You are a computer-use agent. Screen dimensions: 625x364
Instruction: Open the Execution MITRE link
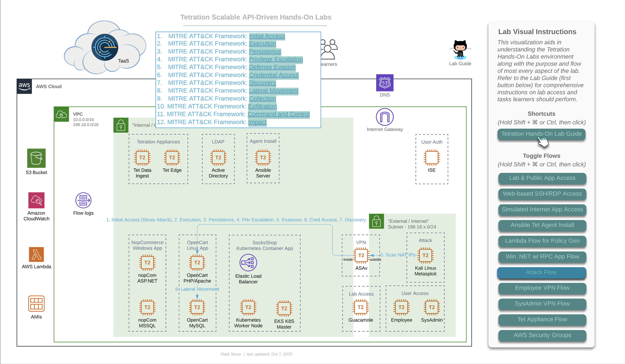pos(262,44)
